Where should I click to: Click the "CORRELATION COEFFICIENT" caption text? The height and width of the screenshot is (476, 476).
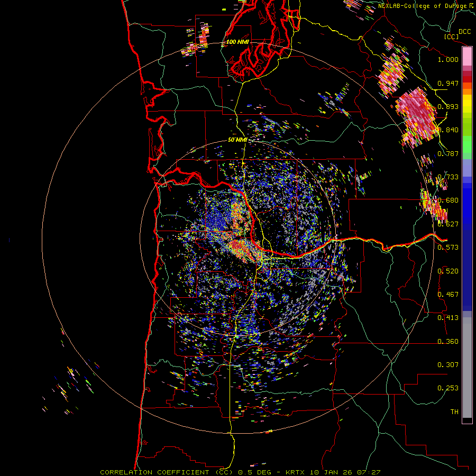coord(154,472)
